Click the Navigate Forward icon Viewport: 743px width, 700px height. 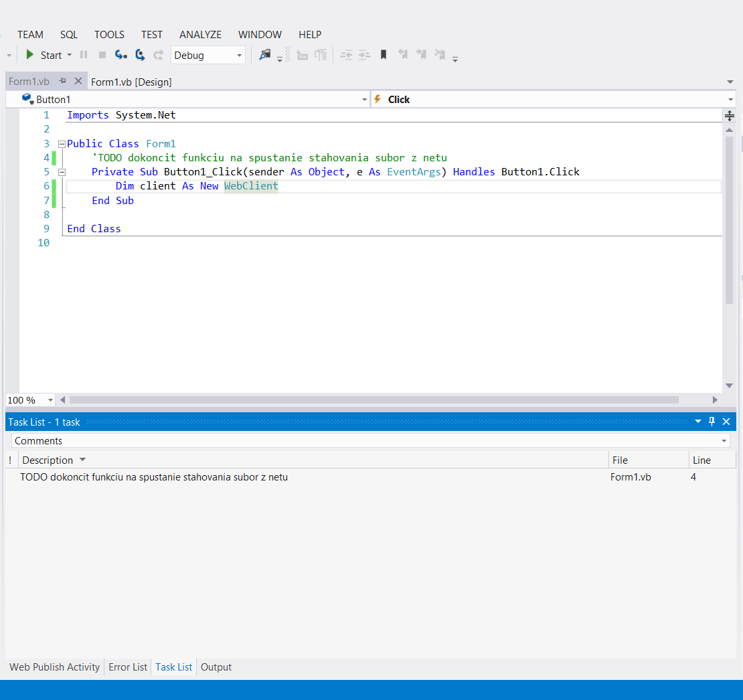pyautogui.click(x=140, y=55)
